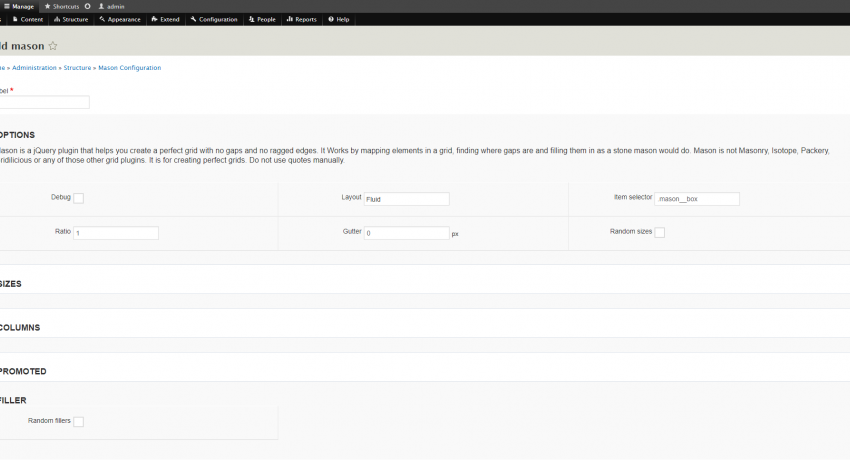This screenshot has width=850, height=460.
Task: Add page to shortcuts with star icon
Action: tap(53, 46)
